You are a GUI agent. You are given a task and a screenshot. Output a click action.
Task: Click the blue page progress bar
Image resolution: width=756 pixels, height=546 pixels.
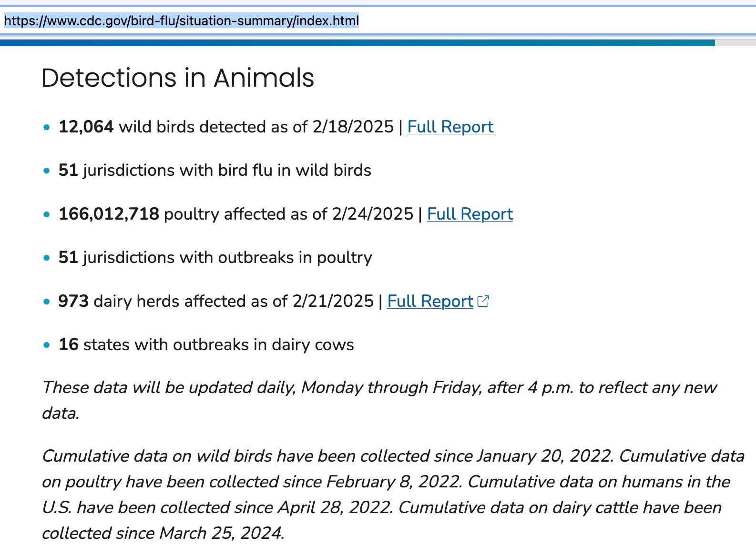358,43
